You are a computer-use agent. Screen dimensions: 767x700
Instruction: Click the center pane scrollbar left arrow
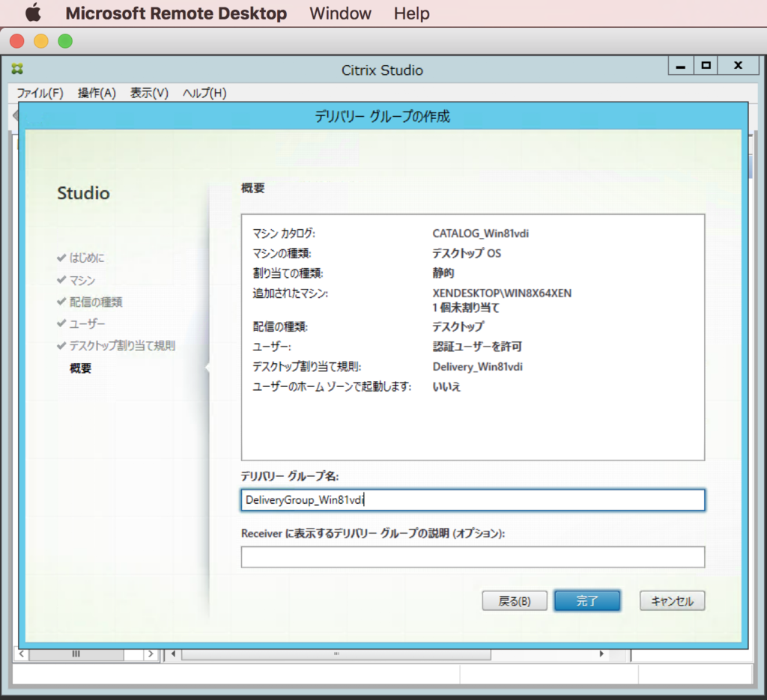tap(173, 654)
